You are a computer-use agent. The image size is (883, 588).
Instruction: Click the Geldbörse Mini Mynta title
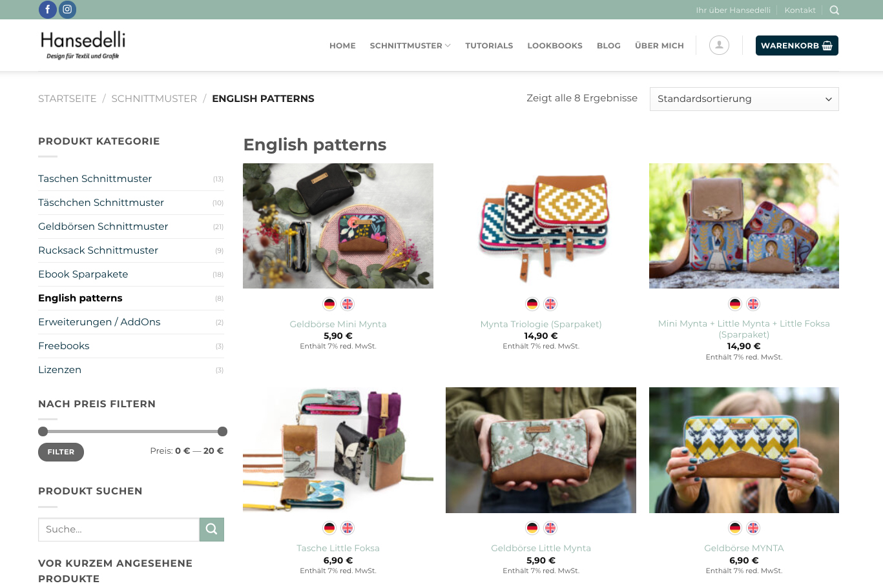[x=338, y=324]
